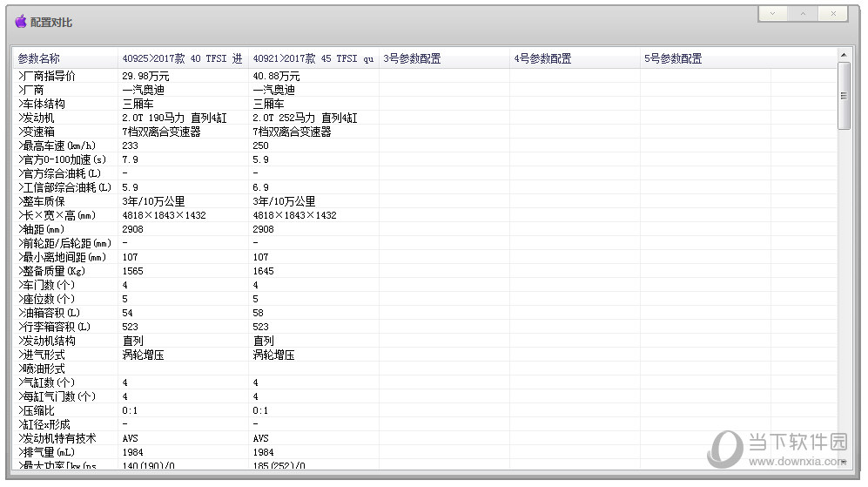Screen dimensions: 868x487
Task: Click the 40.88万元 price cell
Action: tap(276, 76)
